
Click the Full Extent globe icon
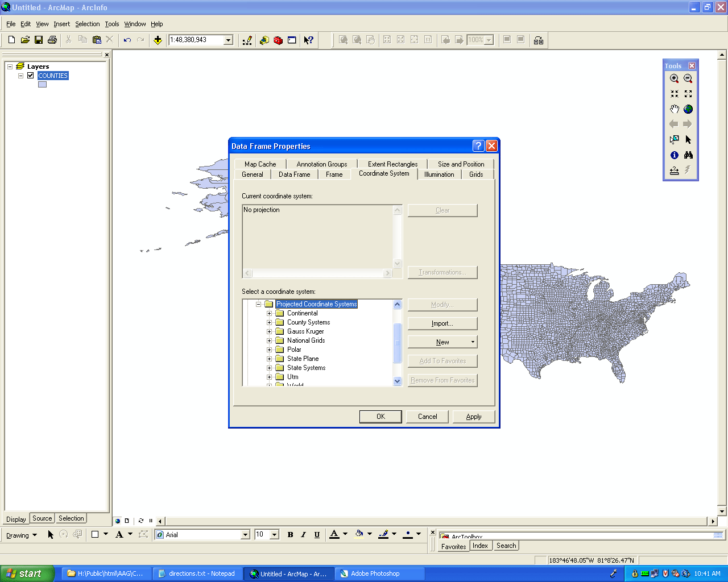pyautogui.click(x=688, y=109)
